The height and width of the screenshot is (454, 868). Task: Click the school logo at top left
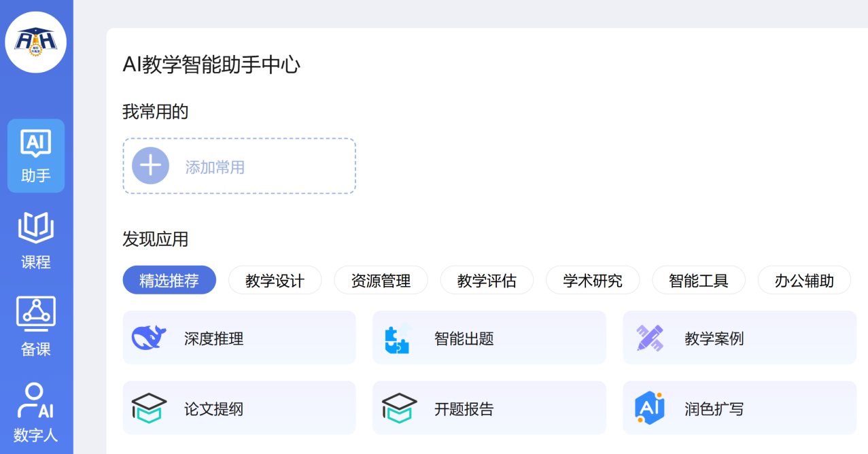tap(35, 42)
